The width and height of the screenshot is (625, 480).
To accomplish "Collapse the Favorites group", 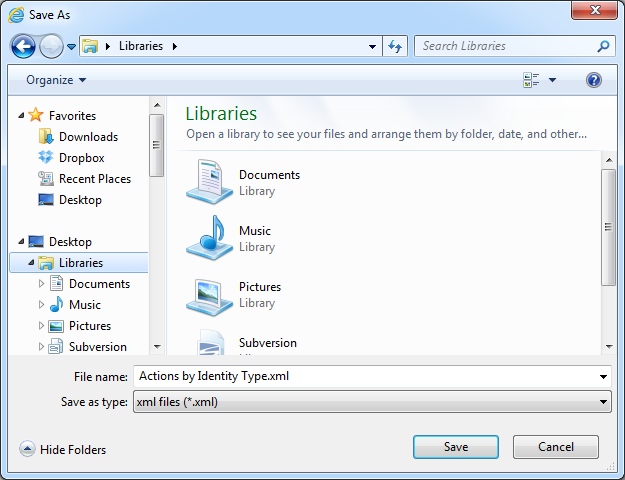I will [22, 116].
